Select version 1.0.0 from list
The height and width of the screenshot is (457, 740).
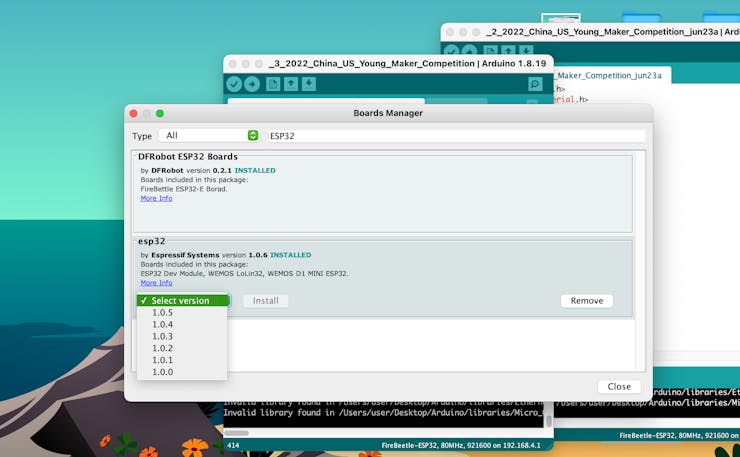(182, 372)
